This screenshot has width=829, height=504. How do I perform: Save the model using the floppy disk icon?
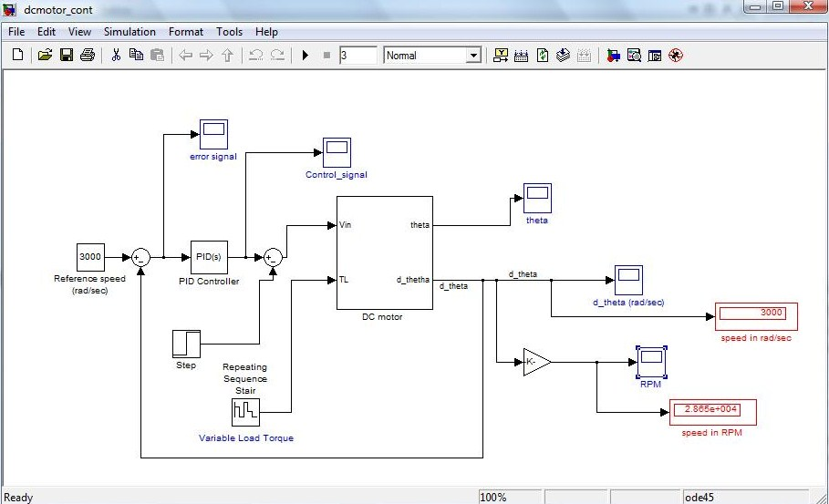66,56
